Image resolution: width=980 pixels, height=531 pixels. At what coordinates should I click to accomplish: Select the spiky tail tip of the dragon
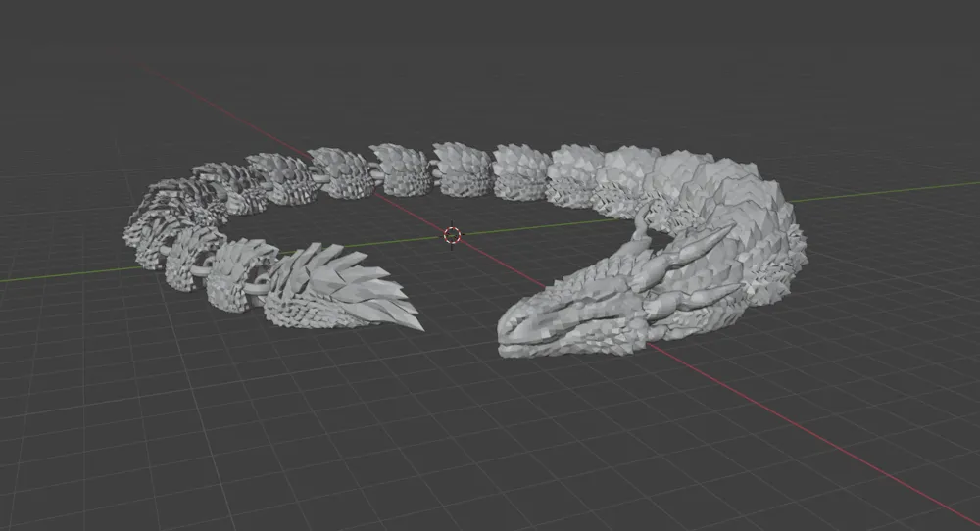coord(342,287)
